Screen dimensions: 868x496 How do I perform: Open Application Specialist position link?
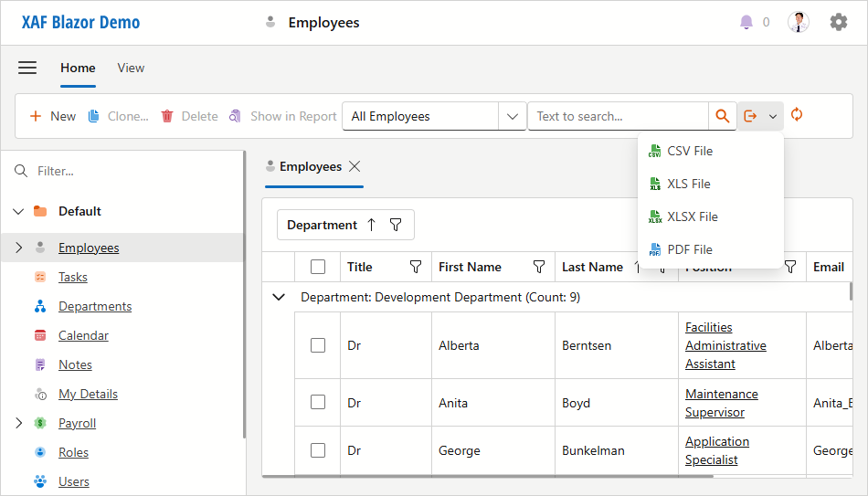(x=717, y=450)
